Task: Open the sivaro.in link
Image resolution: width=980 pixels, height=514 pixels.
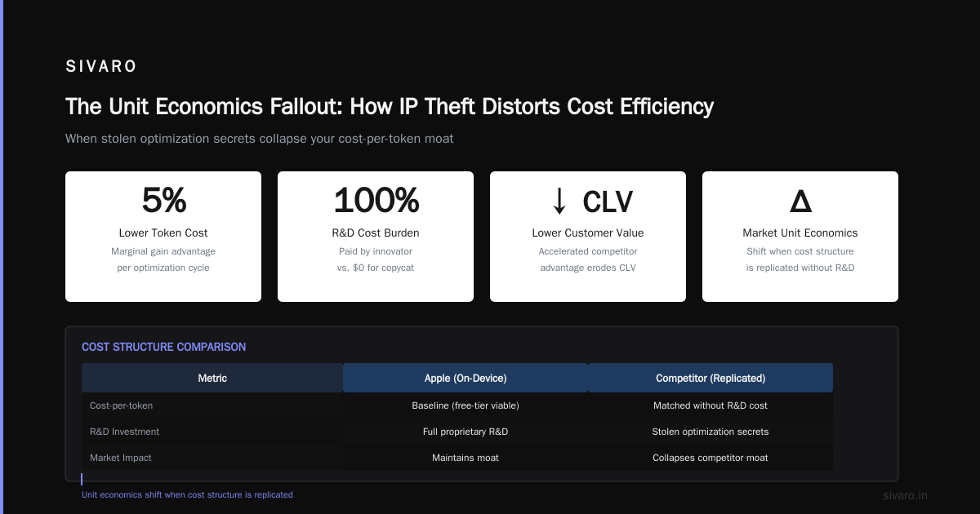Action: pos(905,495)
